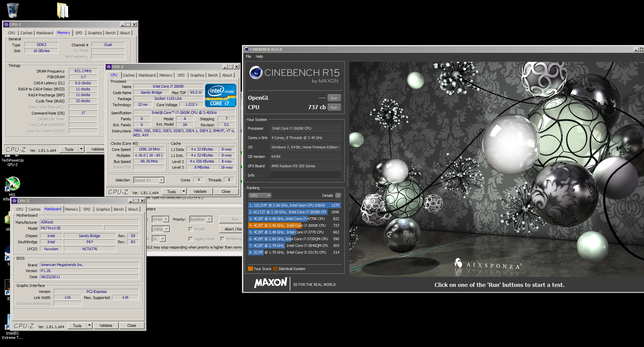
Task: Click Close in CPU-Z CPU window
Action: (226, 191)
